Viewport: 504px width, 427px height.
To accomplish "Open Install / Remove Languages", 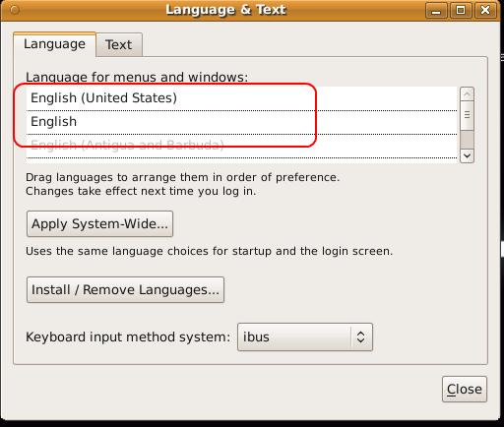I will pos(125,289).
